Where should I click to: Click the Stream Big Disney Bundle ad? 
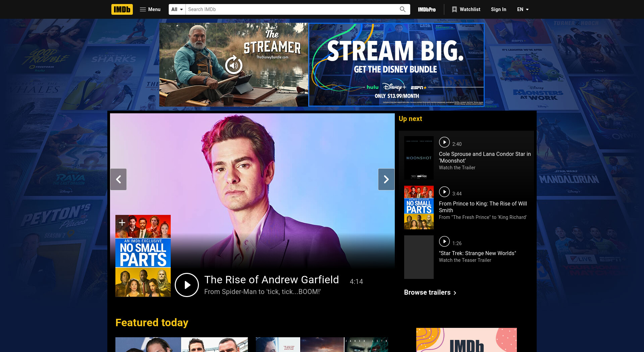click(396, 65)
